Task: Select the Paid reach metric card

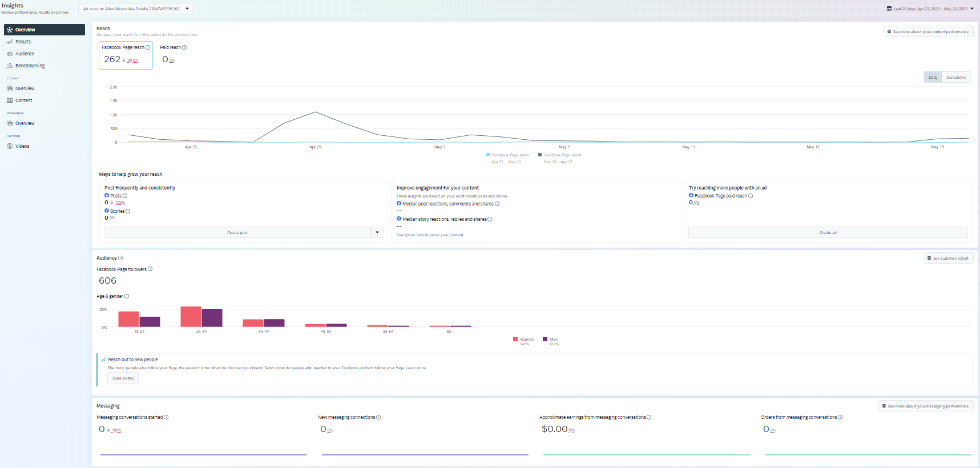Action: tap(173, 54)
